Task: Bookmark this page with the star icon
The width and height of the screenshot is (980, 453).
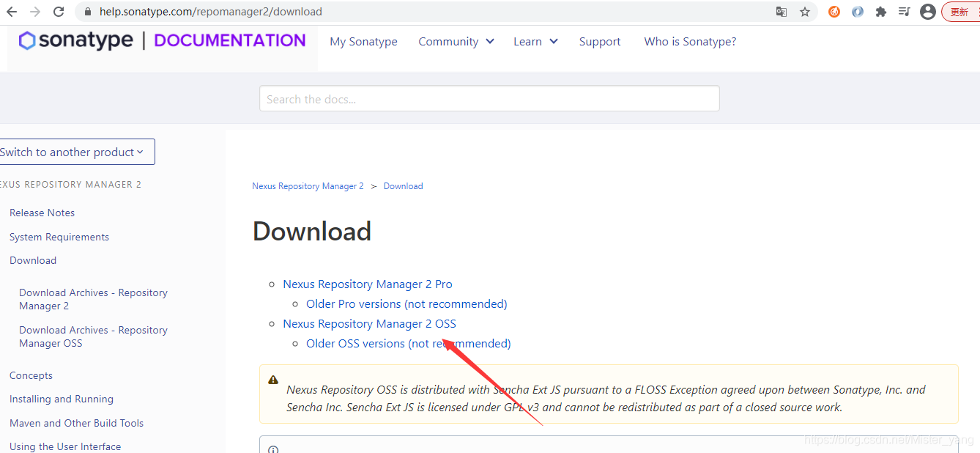Action: tap(805, 12)
